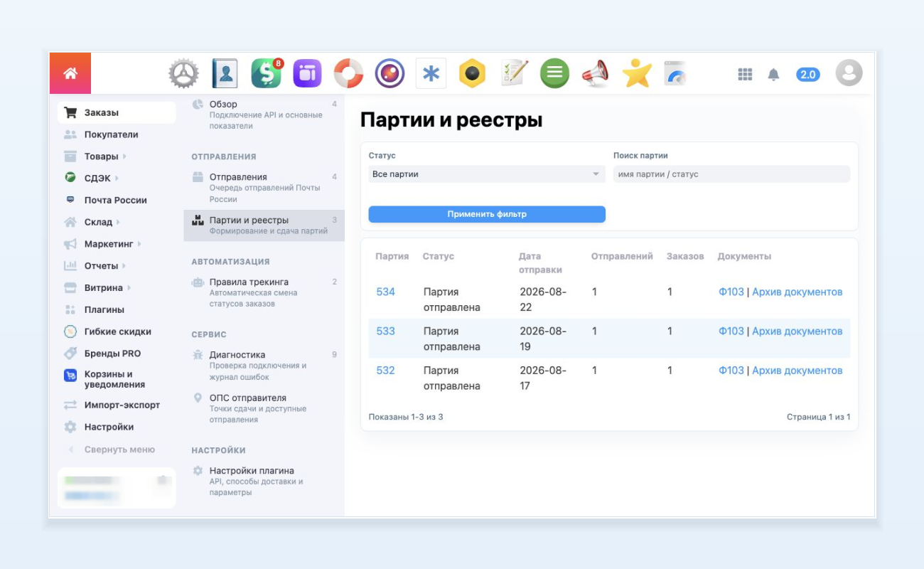
Task: Click the Заказы shopping cart icon
Action: tap(70, 112)
